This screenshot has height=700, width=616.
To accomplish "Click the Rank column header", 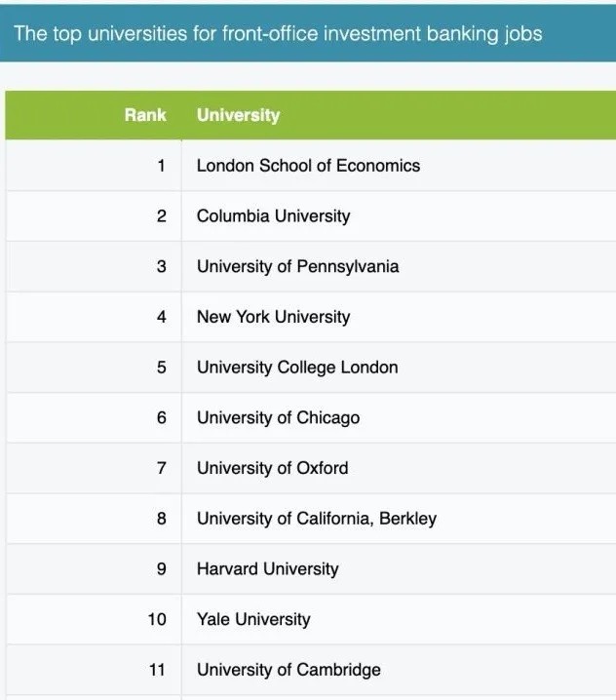I will point(145,115).
